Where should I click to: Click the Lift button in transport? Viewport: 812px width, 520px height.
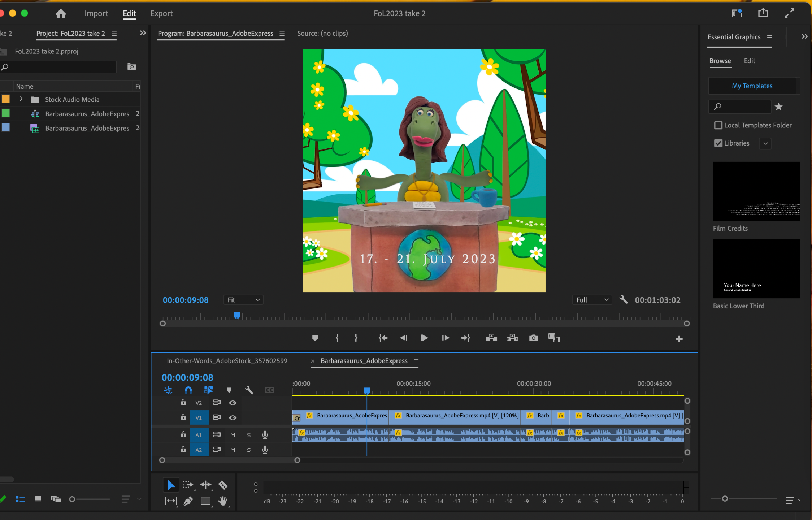point(491,338)
